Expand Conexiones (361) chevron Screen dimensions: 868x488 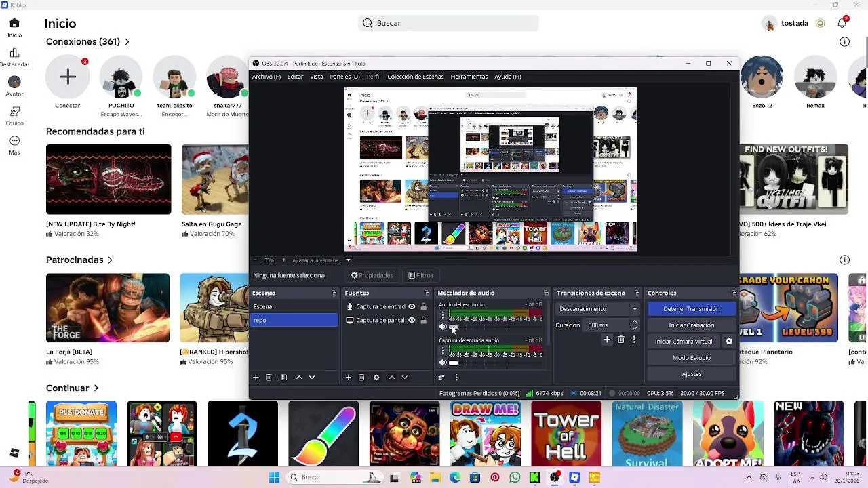pos(127,42)
